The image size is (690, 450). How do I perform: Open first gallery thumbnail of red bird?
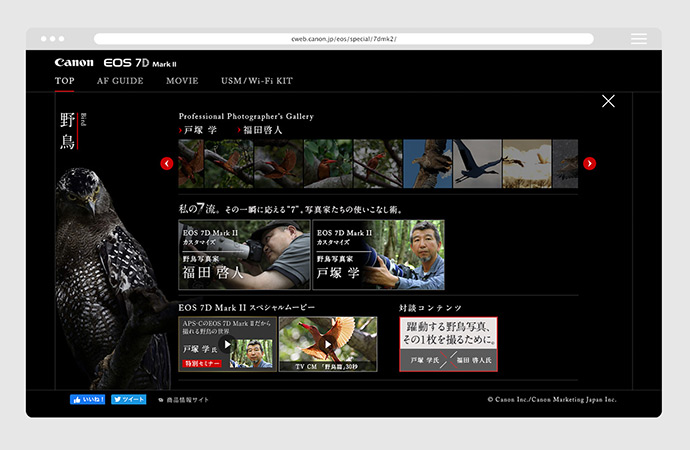(191, 164)
